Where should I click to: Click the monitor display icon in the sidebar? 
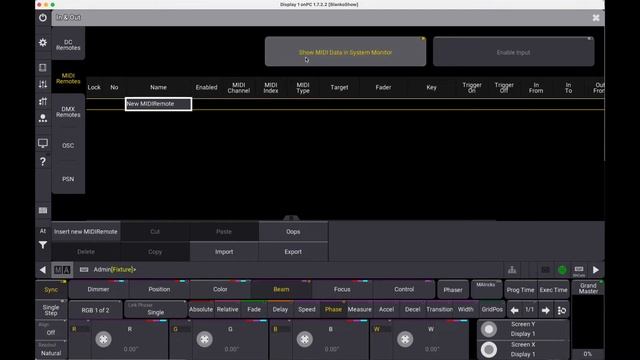tap(43, 143)
